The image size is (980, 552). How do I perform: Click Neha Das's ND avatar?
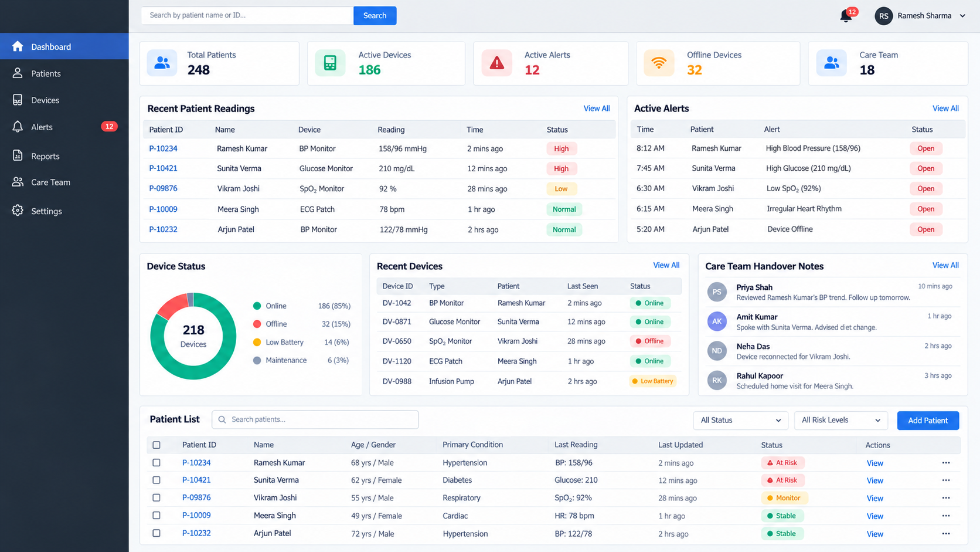click(717, 351)
